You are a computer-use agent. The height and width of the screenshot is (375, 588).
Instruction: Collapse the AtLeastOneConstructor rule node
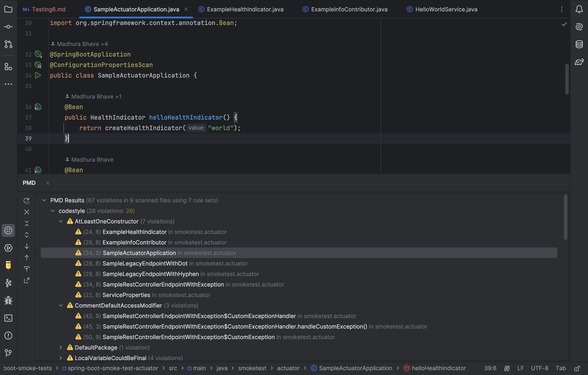click(x=61, y=221)
